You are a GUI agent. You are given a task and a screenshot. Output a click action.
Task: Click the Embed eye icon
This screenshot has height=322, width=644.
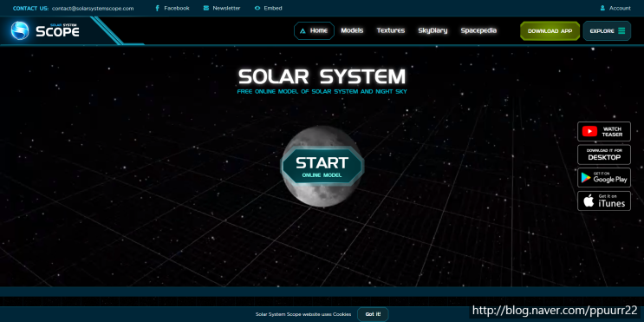(x=257, y=8)
